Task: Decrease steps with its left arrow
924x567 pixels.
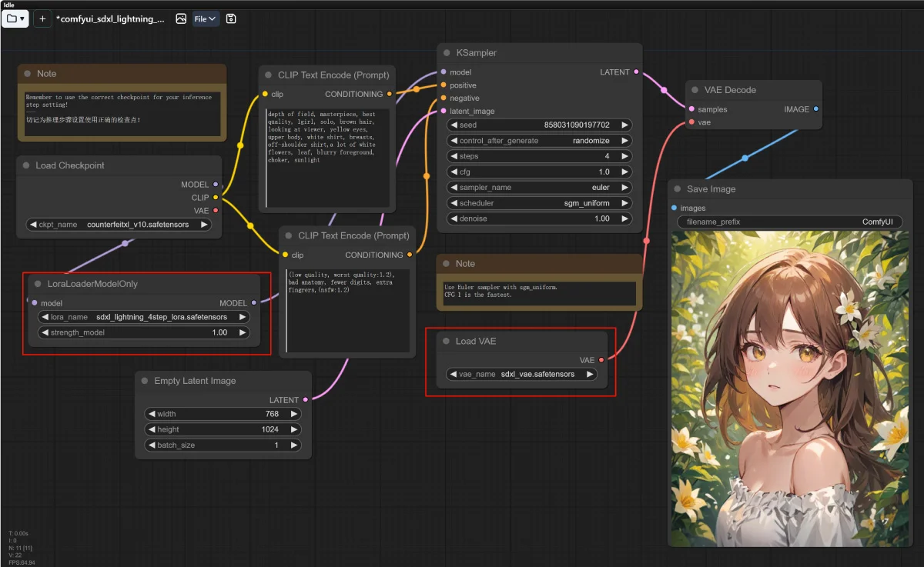Action: [454, 156]
